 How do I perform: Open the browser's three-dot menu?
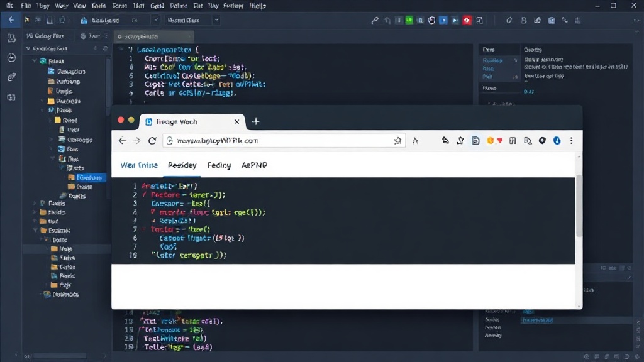tap(571, 140)
